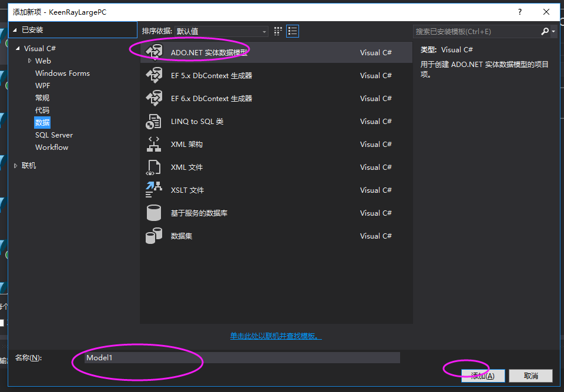Click the 名称 input field containing Model1

242,357
